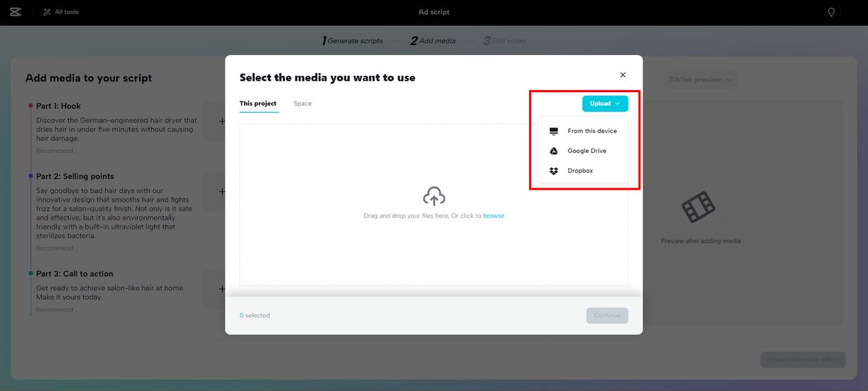Screen dimensions: 868x391
Task: Click Recommend text under Part 2
Action: point(57,248)
